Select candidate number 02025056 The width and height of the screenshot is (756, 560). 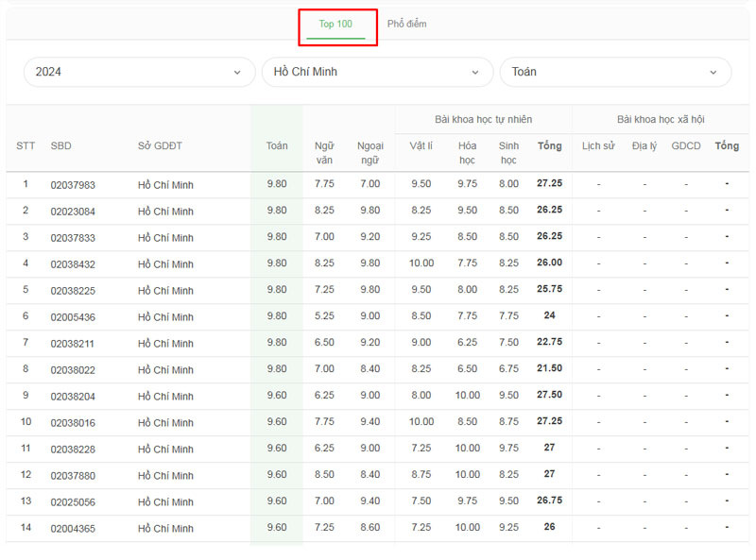tap(73, 502)
